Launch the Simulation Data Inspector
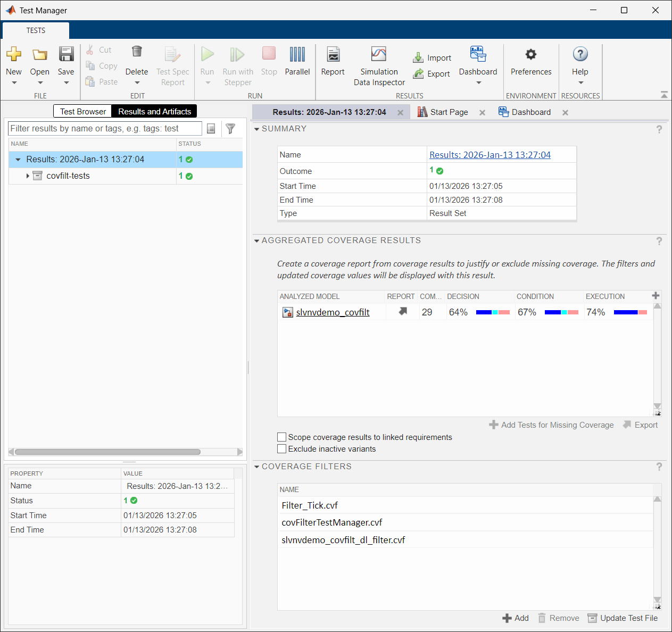672x632 pixels. (379, 60)
